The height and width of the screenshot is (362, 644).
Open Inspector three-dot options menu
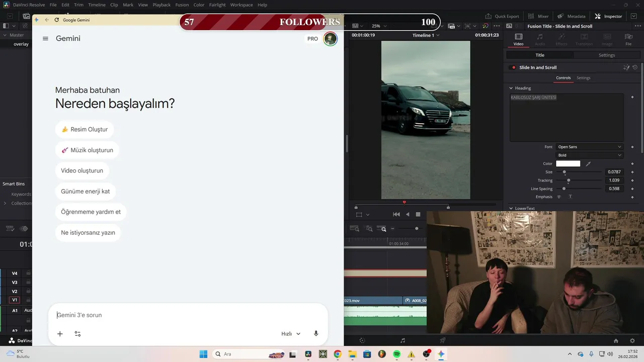point(638,26)
